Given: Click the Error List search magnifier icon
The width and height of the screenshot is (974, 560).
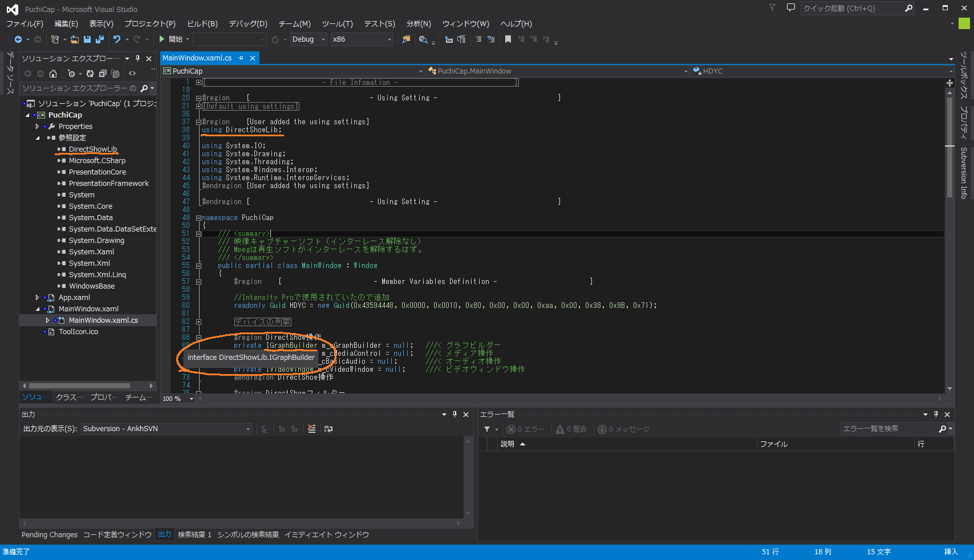Looking at the screenshot, I should click(x=943, y=429).
